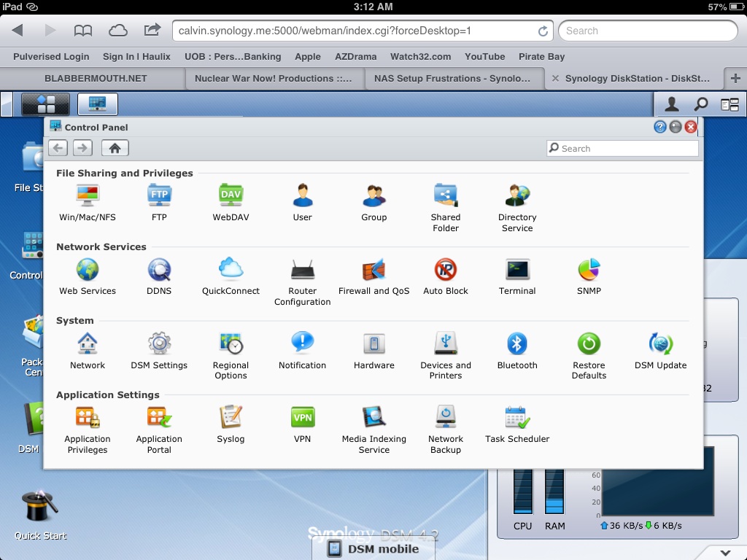Viewport: 747px width, 560px height.
Task: Open DSM user options menu
Action: tap(672, 104)
